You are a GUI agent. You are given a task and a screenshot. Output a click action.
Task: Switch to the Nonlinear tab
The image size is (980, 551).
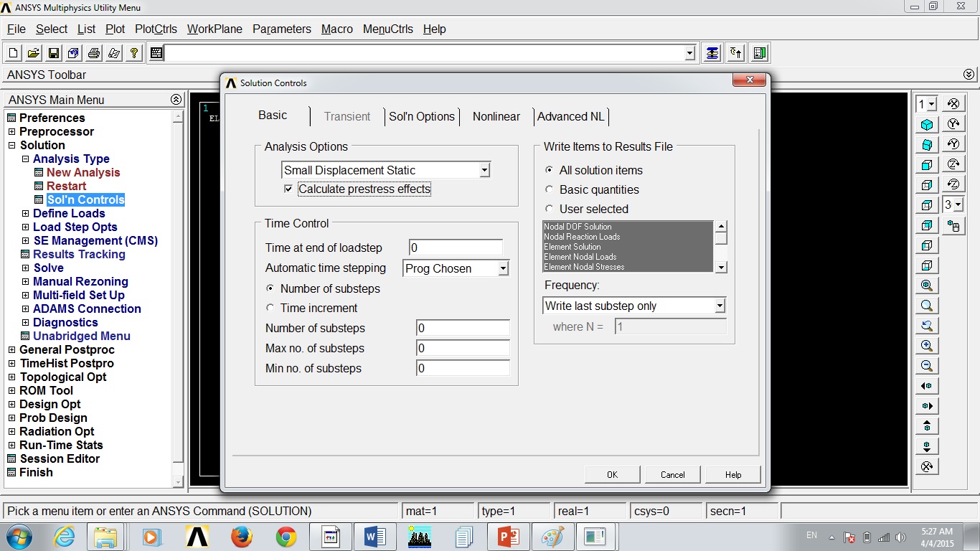(496, 116)
